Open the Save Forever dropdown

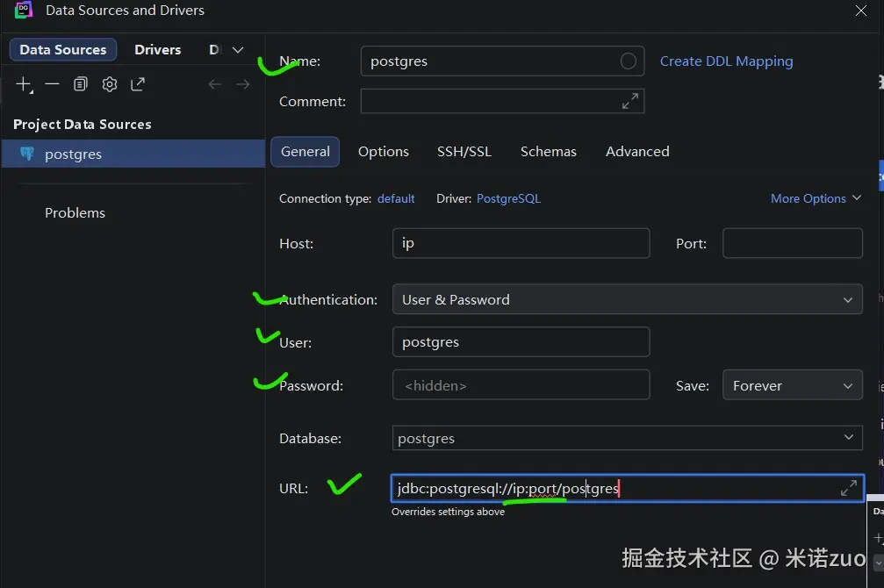point(792,385)
